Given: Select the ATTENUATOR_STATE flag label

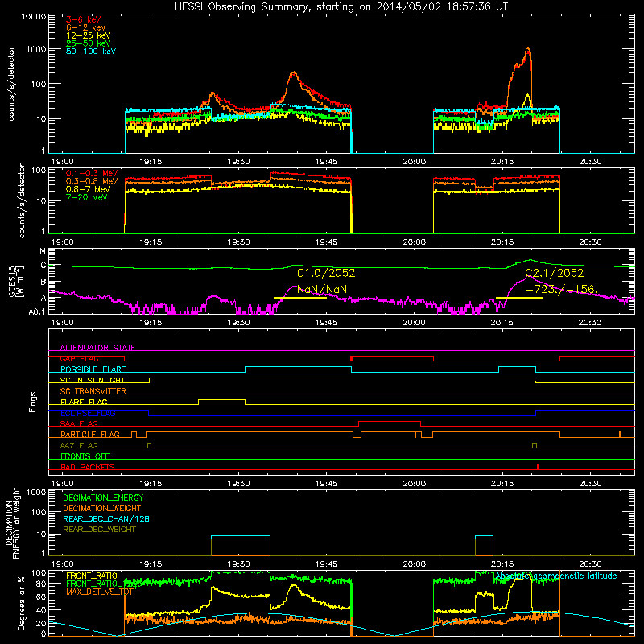Looking at the screenshot, I should (x=97, y=348).
